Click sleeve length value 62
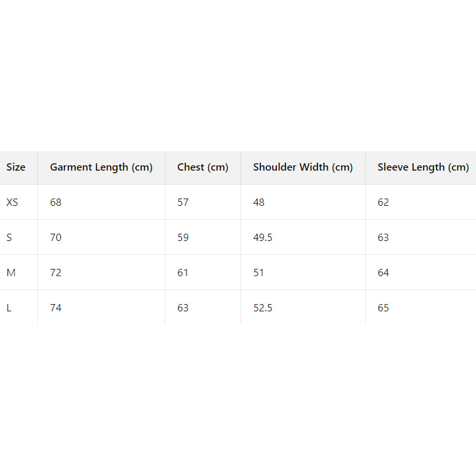The width and height of the screenshot is (476, 476). (x=384, y=202)
